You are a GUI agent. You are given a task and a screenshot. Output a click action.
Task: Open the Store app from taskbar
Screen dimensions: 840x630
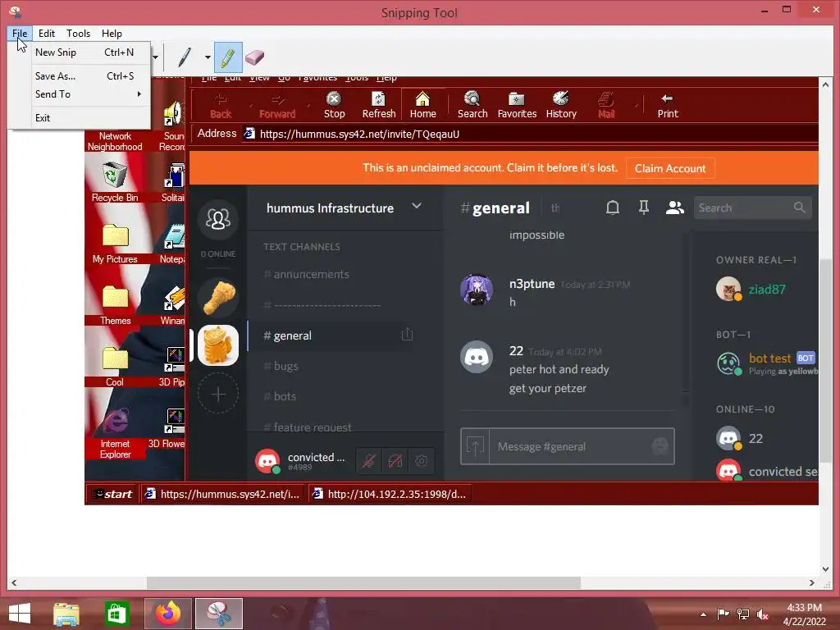(x=116, y=614)
